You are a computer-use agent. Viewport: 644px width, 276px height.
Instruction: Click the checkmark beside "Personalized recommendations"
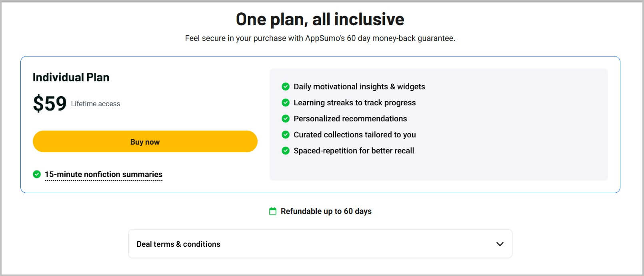click(286, 119)
